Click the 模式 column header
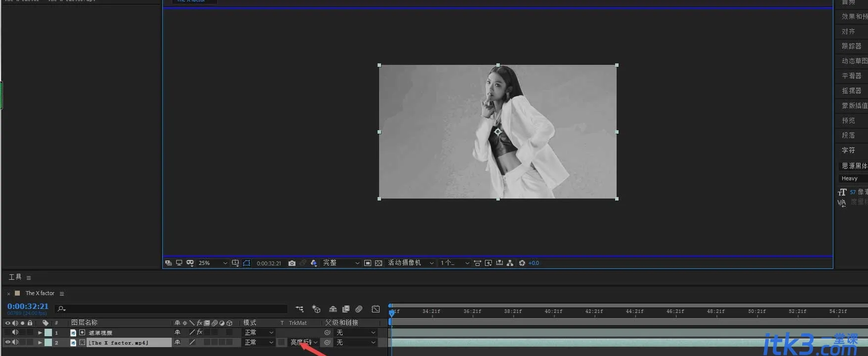Viewport: 868px width, 356px height. (250, 322)
